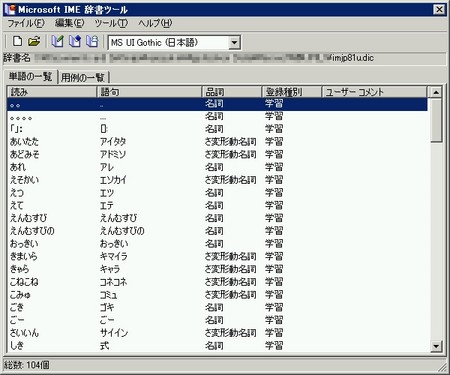Open the ヘルプ(H) menu

(155, 23)
